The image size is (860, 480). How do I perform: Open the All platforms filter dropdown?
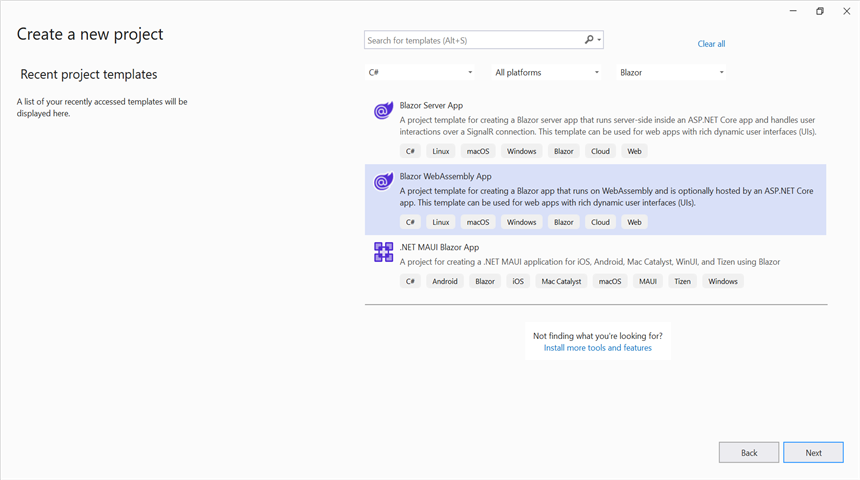point(546,72)
